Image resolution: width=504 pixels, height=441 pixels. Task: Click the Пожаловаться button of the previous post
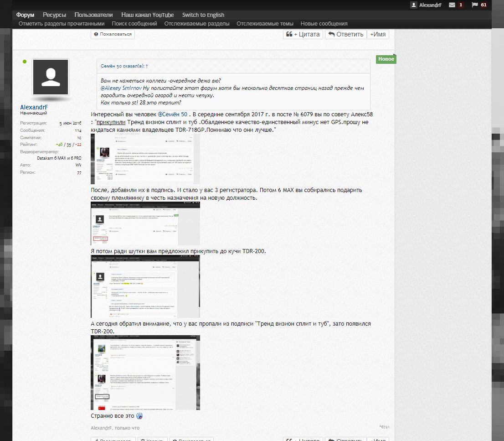(113, 34)
